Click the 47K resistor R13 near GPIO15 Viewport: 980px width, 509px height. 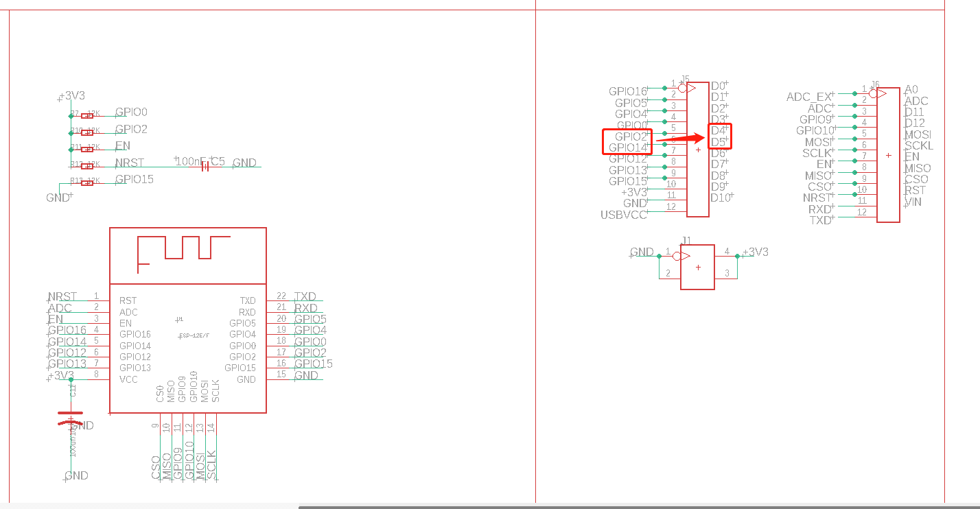pyautogui.click(x=86, y=182)
